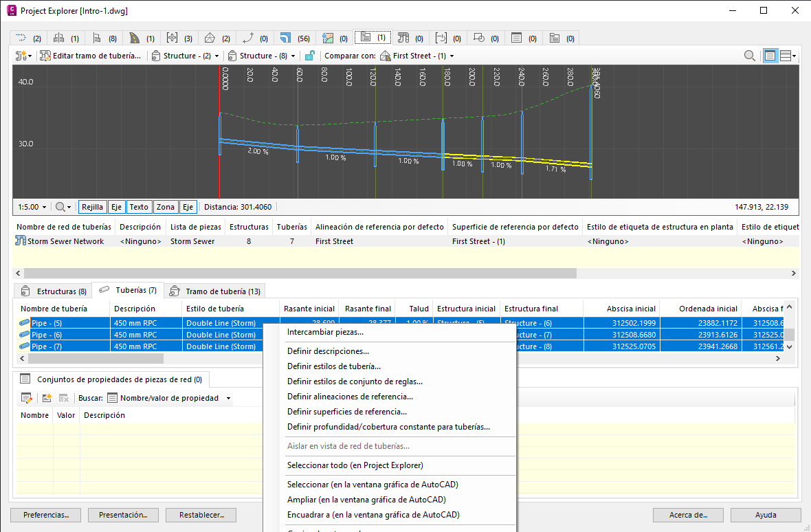The width and height of the screenshot is (811, 532).
Task: Select the Pipe - (5) row
Action: point(401,323)
